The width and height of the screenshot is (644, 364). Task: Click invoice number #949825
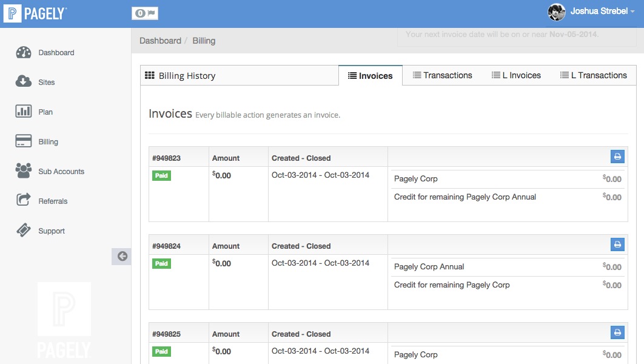pos(166,334)
